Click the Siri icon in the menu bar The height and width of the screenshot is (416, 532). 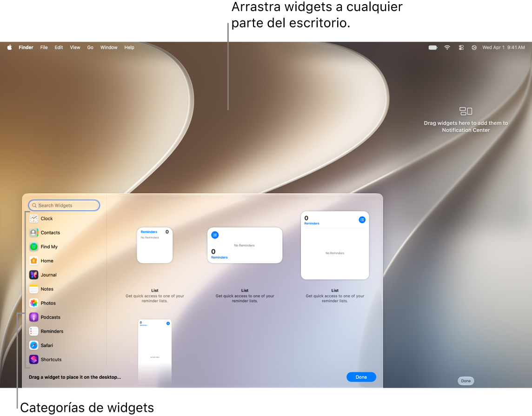pyautogui.click(x=474, y=47)
